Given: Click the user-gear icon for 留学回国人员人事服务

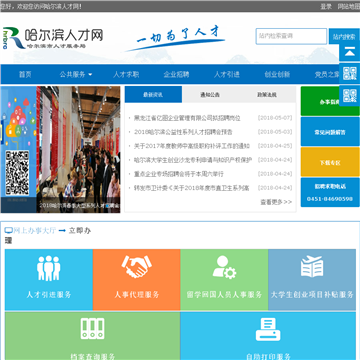Looking at the screenshot, I should [x=224, y=267].
